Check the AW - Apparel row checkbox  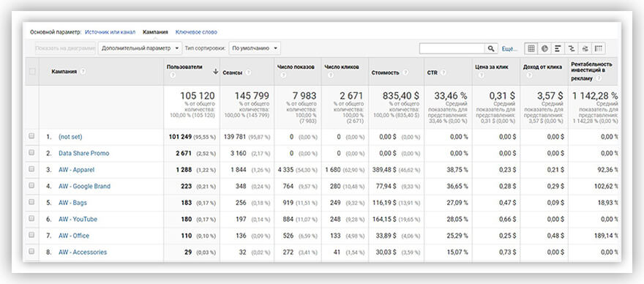(x=32, y=169)
